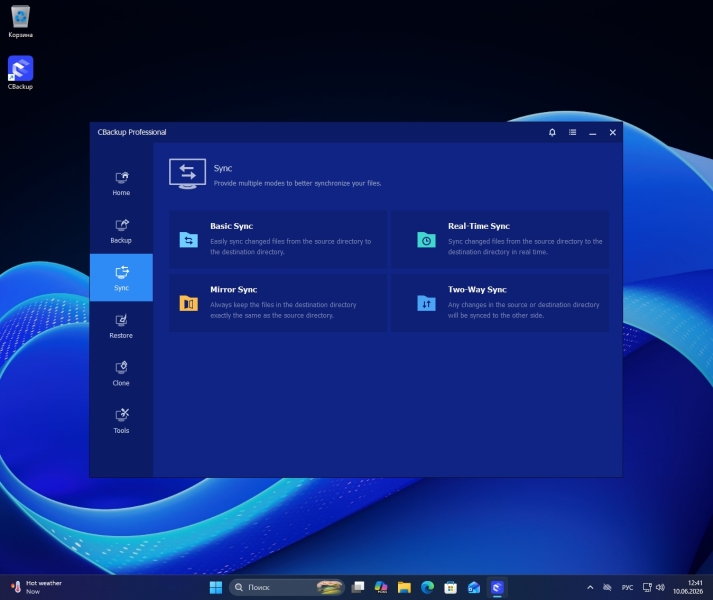Click Mirror Sync description text
Image resolution: width=713 pixels, height=600 pixels.
click(283, 310)
